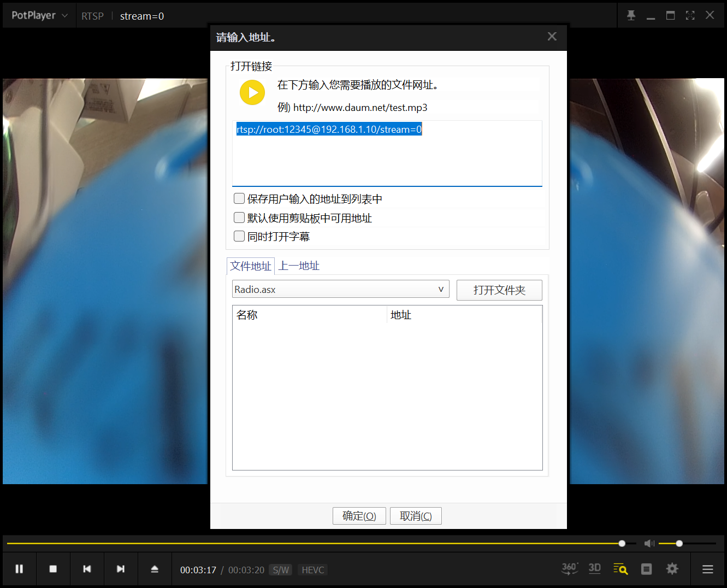The width and height of the screenshot is (727, 588).
Task: Expand the Radio.asx dropdown list
Action: (x=440, y=289)
